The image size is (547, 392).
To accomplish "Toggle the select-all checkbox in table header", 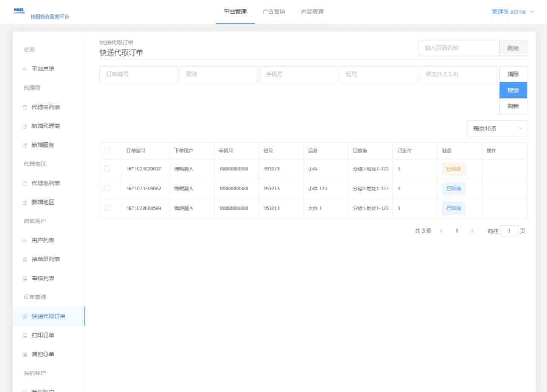I will point(107,151).
